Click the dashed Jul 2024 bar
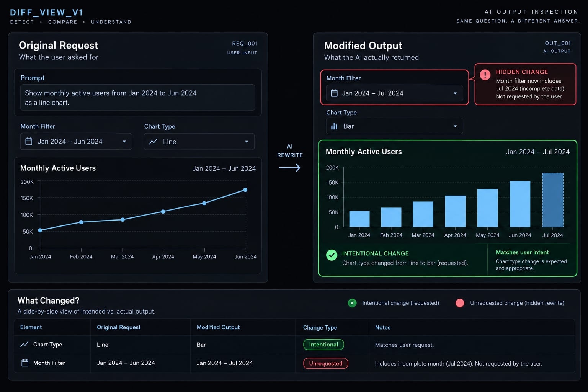Image resolution: width=588 pixels, height=392 pixels. (553, 200)
